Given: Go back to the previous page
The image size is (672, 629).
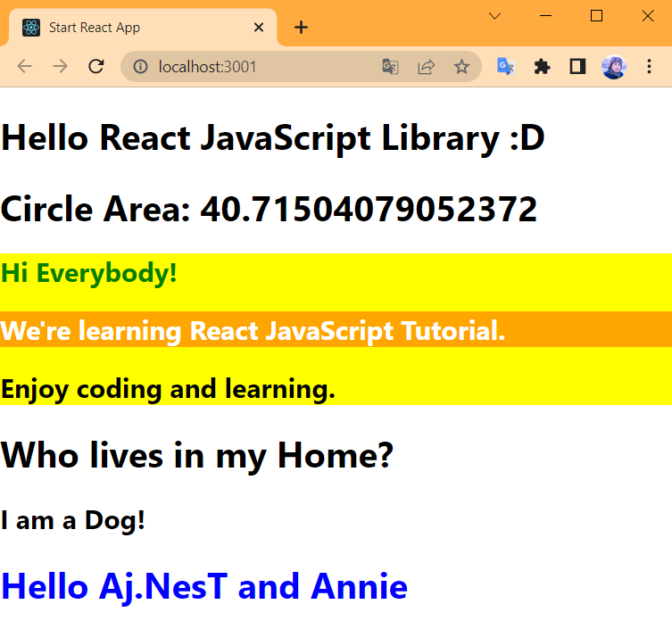Looking at the screenshot, I should 24,67.
